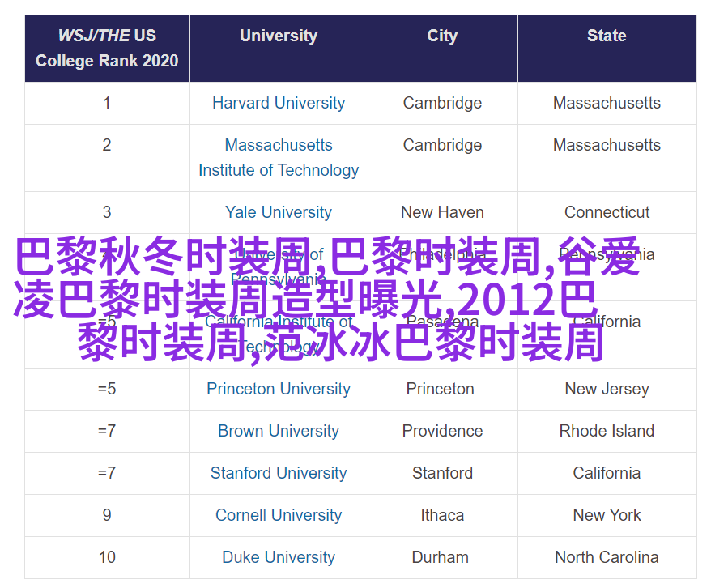Go to the Cornell University link
The height and width of the screenshot is (588, 711).
[279, 515]
